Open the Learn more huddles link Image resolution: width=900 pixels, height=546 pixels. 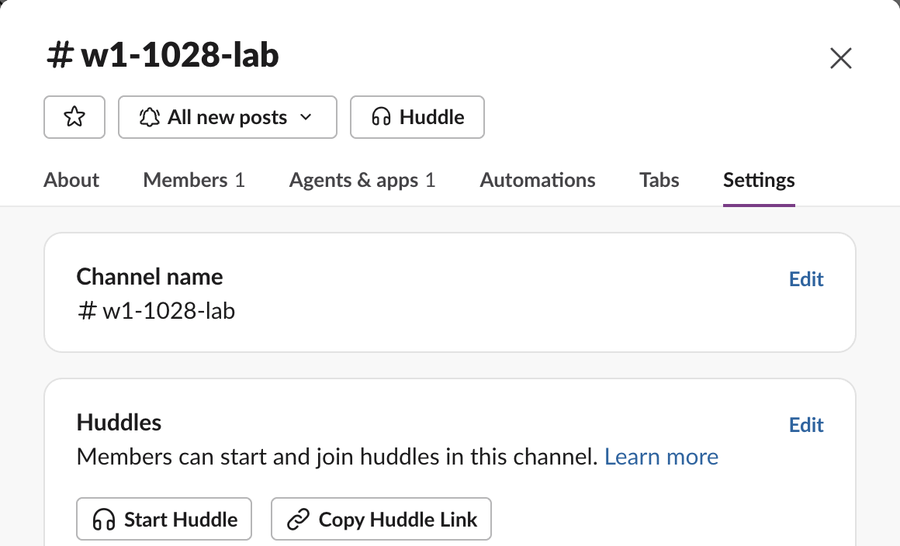(x=661, y=457)
